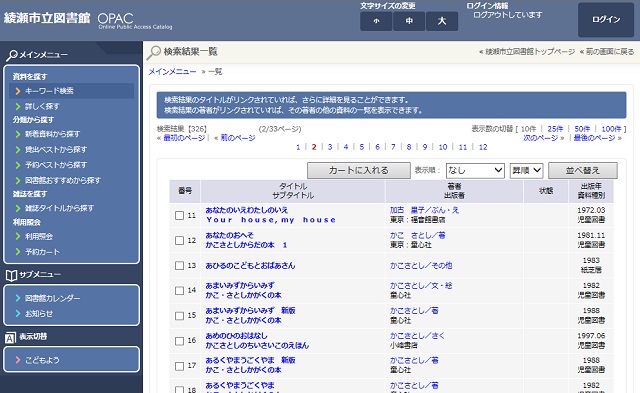
Task: Open title あひるのこどもとおばあさん
Action: [x=250, y=266]
